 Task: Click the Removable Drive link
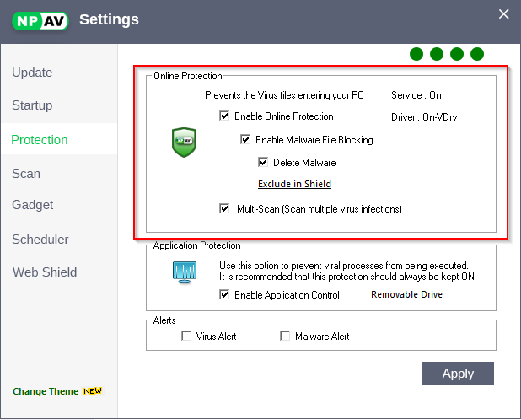[x=407, y=295]
